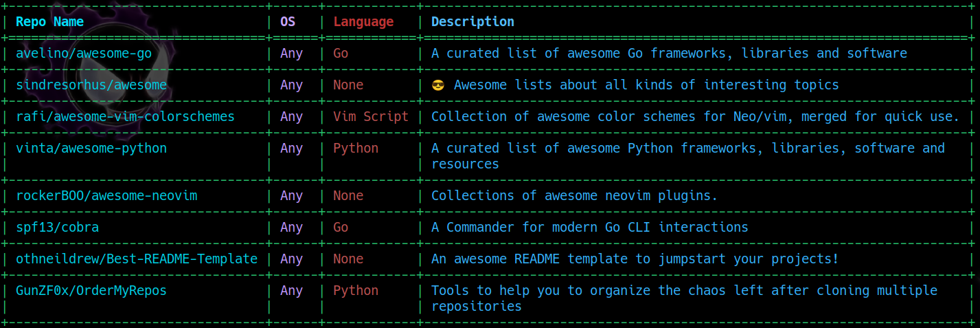Viewport: 980px width, 328px height.
Task: Click the "Any" OS cell for sindresorhus/awesome
Action: 291,85
